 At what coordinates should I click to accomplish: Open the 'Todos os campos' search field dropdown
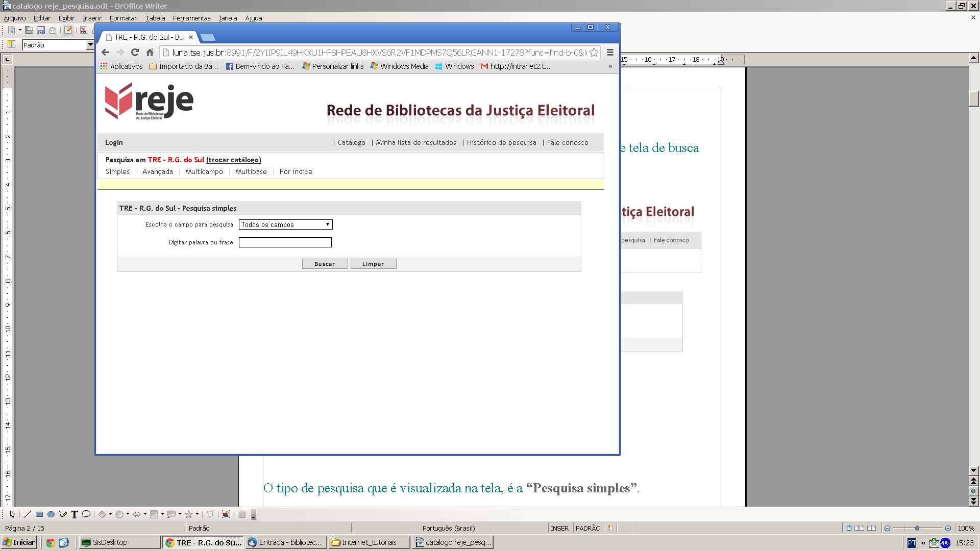pos(285,224)
